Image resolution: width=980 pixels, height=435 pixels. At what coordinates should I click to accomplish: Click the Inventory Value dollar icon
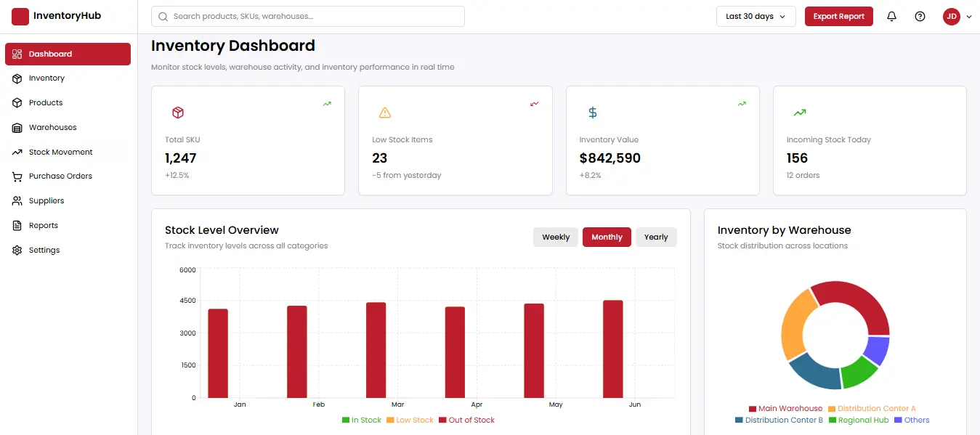(x=593, y=113)
